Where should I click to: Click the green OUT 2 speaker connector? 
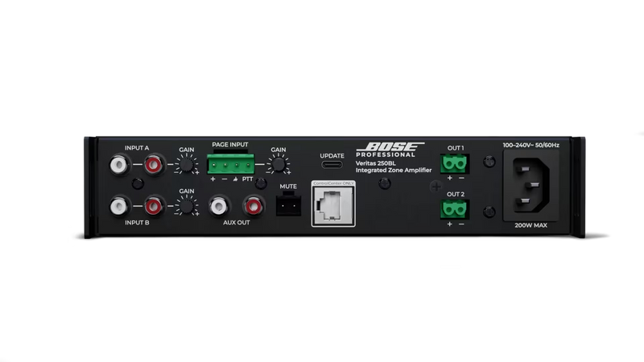point(454,210)
